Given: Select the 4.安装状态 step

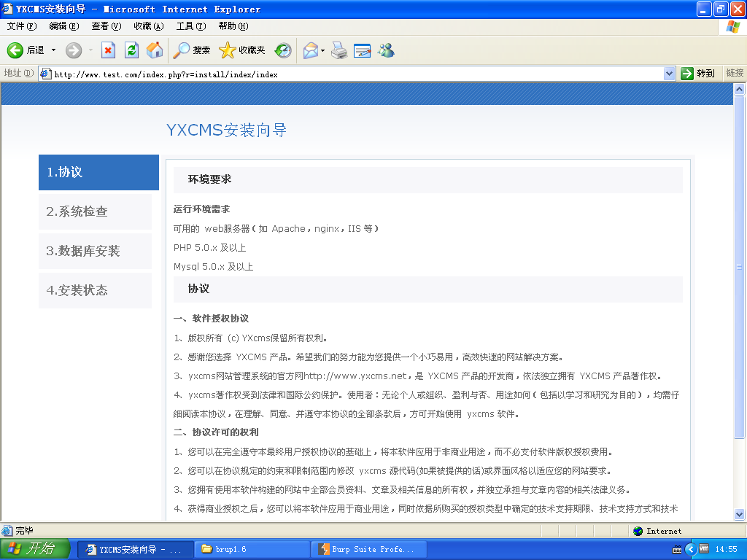Looking at the screenshot, I should point(96,290).
